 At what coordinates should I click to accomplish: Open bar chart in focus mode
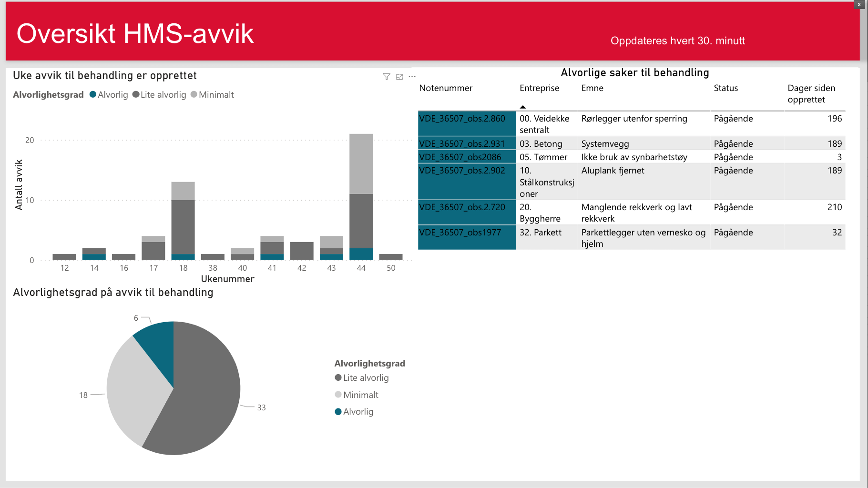coord(399,77)
